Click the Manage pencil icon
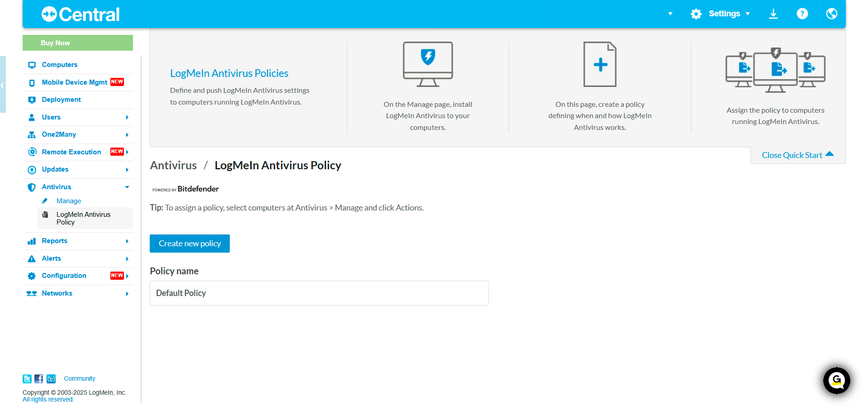The height and width of the screenshot is (411, 868). [x=45, y=201]
